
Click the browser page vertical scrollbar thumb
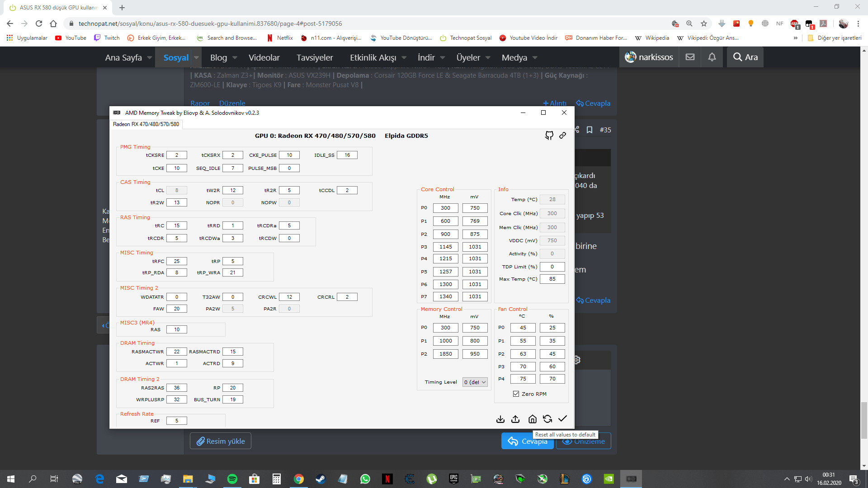coord(864,419)
